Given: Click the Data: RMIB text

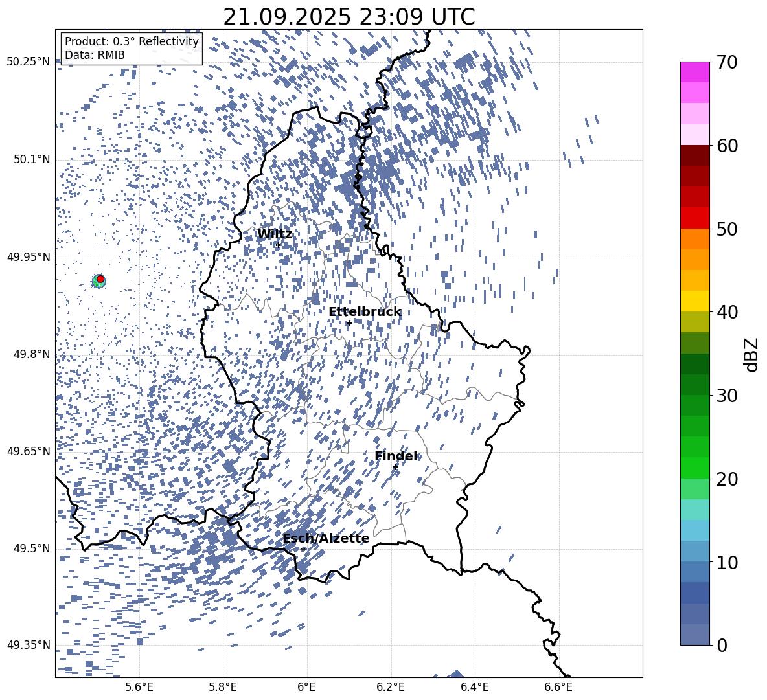Looking at the screenshot, I should click(x=95, y=55).
